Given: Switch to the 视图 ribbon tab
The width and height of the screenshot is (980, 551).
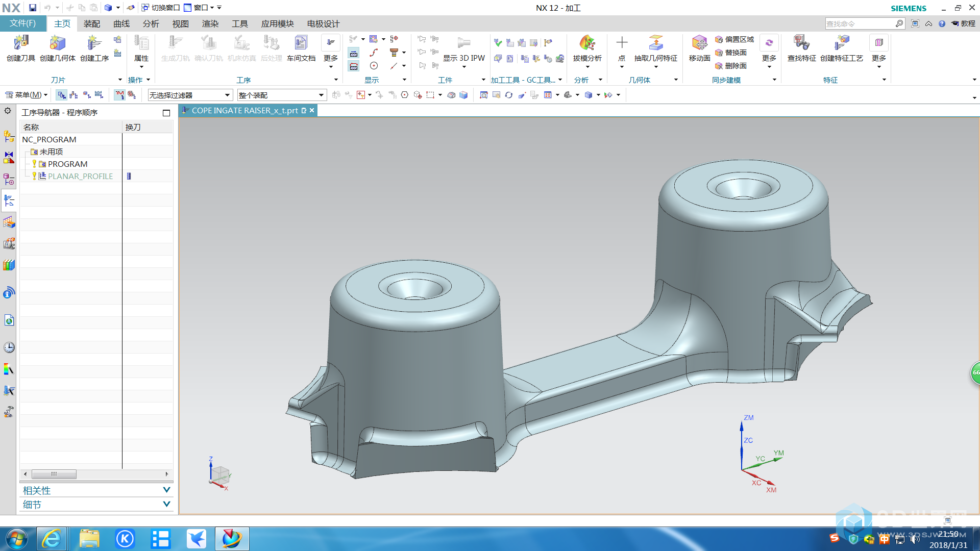Looking at the screenshot, I should (x=181, y=24).
